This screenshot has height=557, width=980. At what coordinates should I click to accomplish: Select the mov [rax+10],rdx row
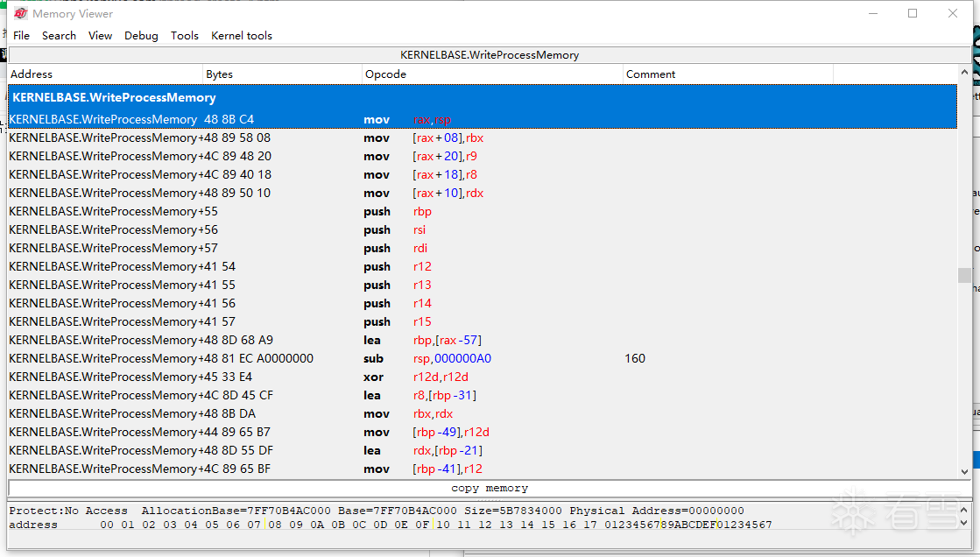[x=483, y=194]
